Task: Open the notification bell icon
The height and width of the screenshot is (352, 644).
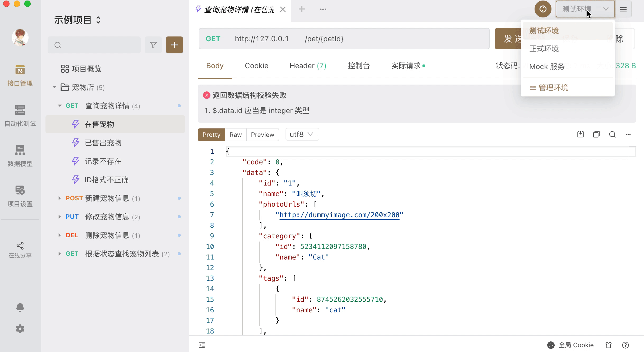Action: pos(20,307)
